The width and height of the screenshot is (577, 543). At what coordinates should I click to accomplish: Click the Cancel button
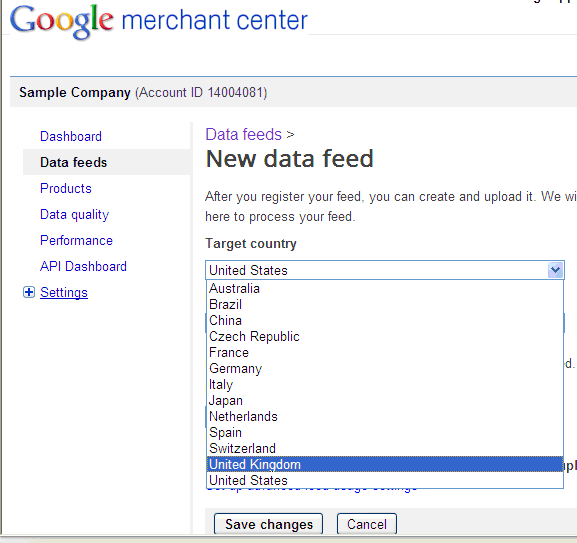pyautogui.click(x=367, y=524)
